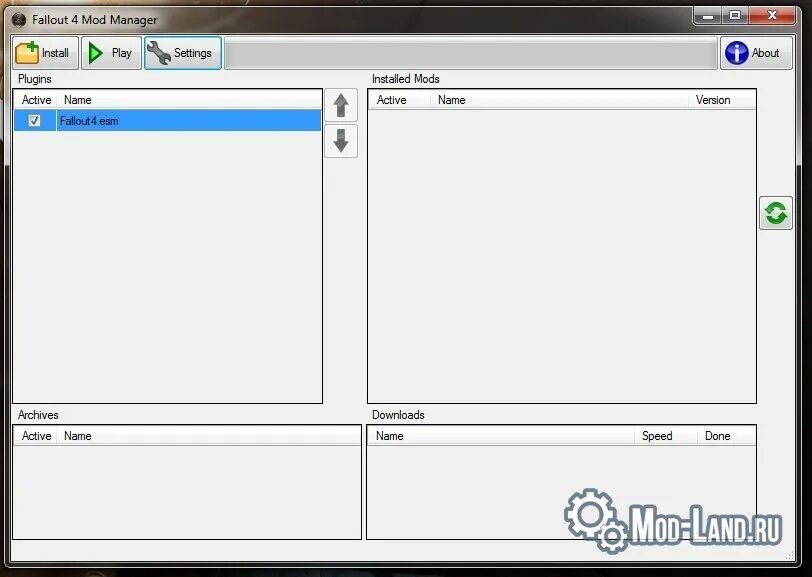Sort Downloads by Speed column
This screenshot has width=812, height=577.
665,436
